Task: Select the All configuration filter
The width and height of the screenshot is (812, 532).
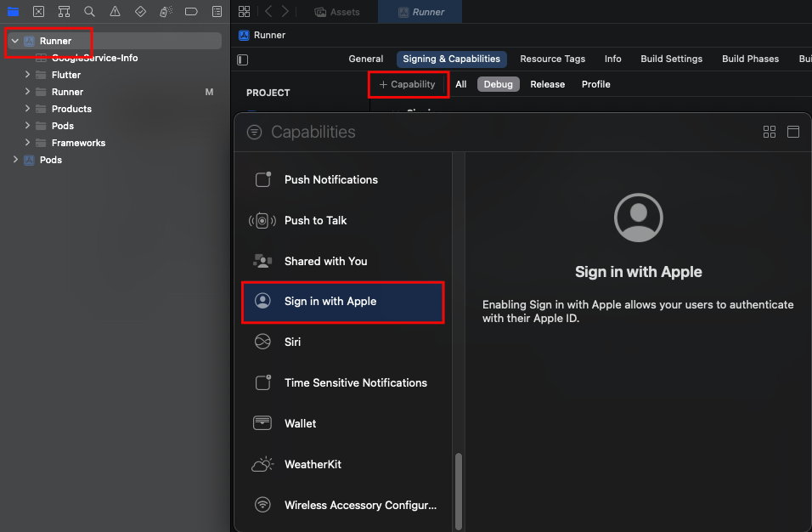Action: pos(461,84)
